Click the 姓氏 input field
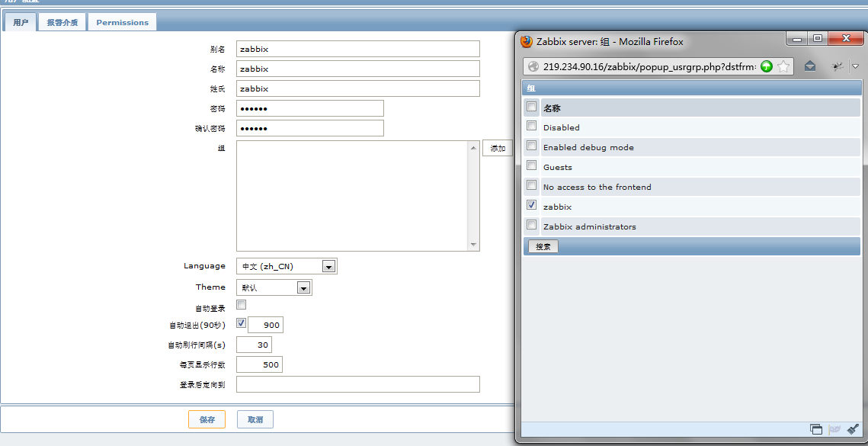Viewport: 868px width, 446px height. 358,88
